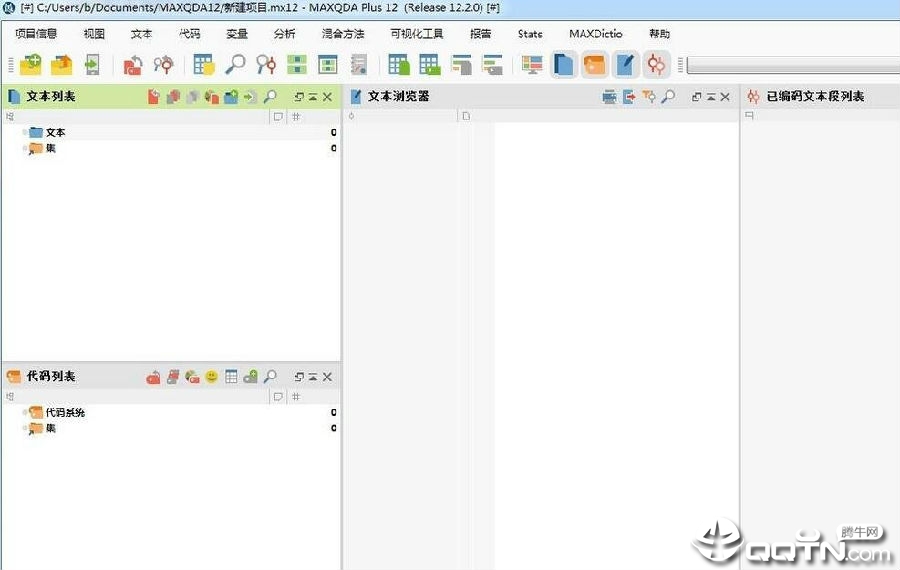Click the mobile device import icon
Image resolution: width=900 pixels, height=570 pixels.
click(92, 64)
